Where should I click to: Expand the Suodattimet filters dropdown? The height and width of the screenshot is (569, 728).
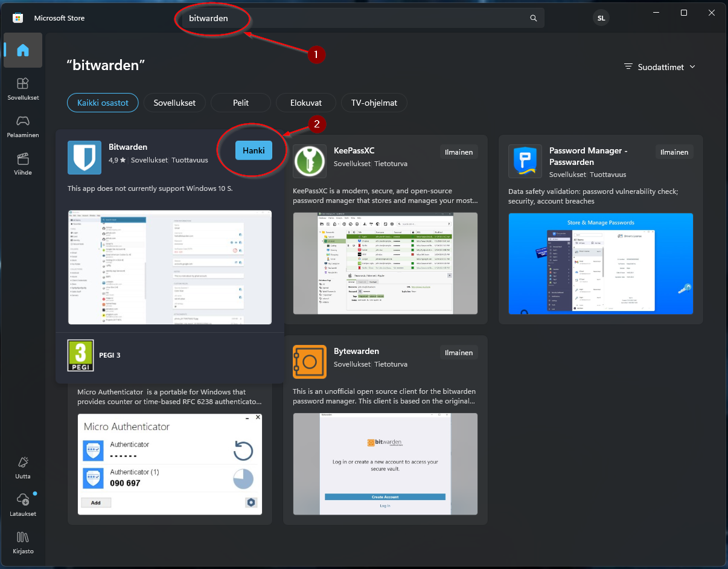[660, 67]
